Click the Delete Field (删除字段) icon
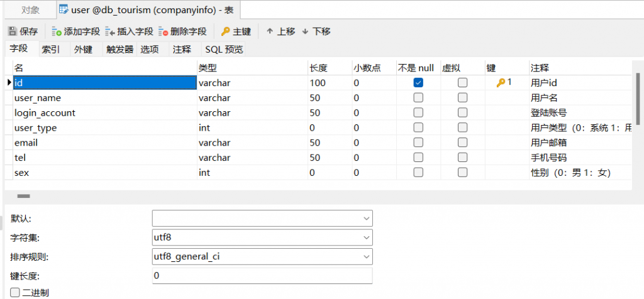644x299 pixels. (x=164, y=31)
